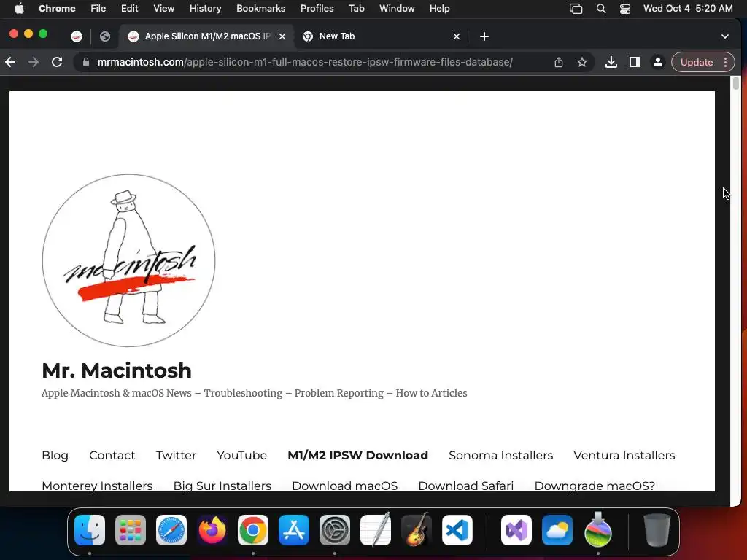
Task: Open M1/M2 IPSW Download link
Action: click(x=357, y=455)
